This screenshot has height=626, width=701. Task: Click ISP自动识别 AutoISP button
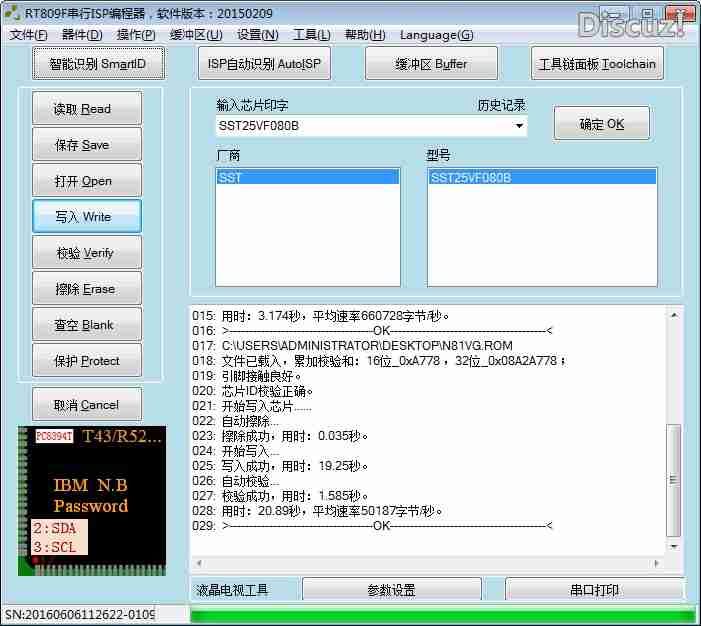[x=264, y=63]
